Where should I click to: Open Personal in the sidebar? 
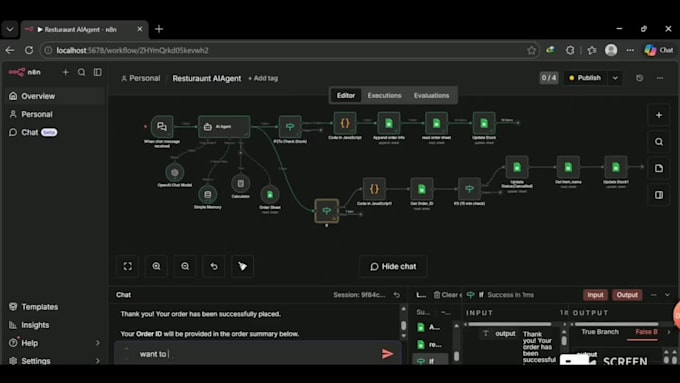tap(54, 114)
